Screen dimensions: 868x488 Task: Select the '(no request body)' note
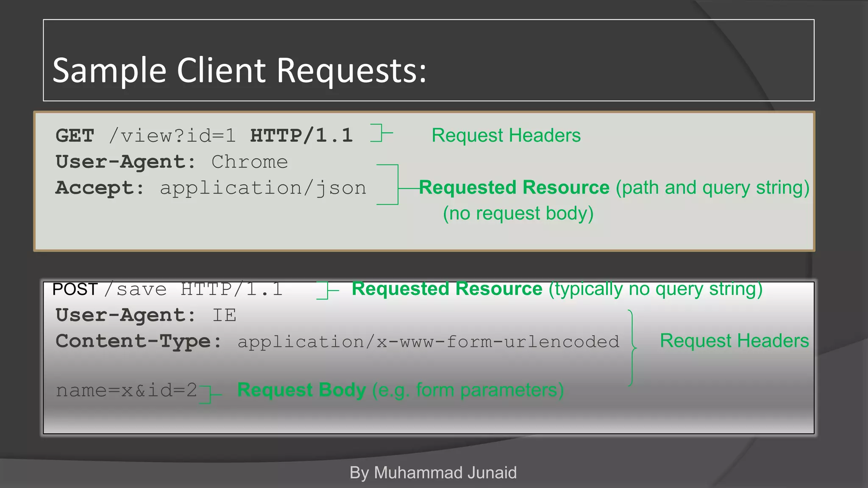tap(518, 213)
